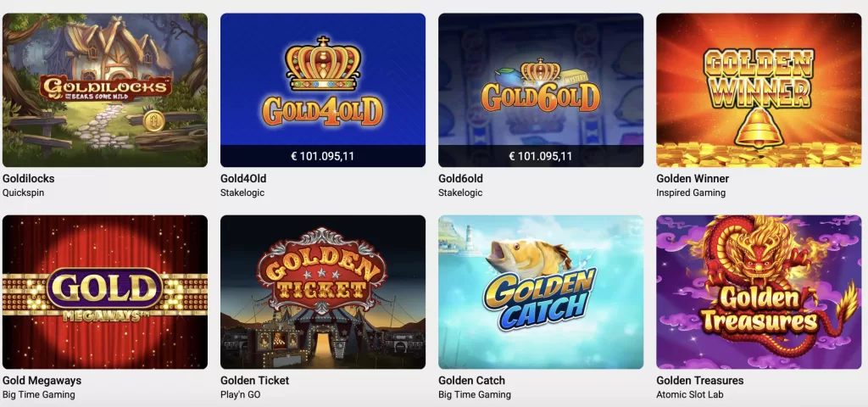The height and width of the screenshot is (407, 868).
Task: Select the Gold Megaways title text
Action: (x=42, y=381)
